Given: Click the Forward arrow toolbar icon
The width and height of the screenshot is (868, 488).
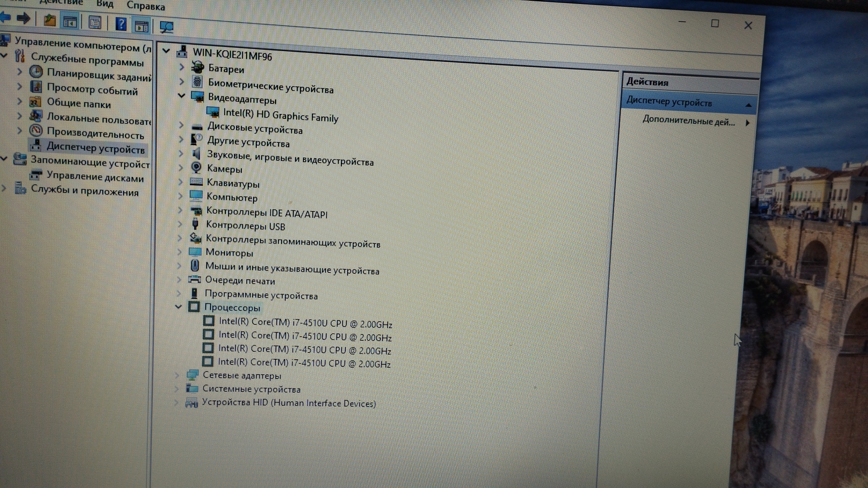Looking at the screenshot, I should (23, 18).
